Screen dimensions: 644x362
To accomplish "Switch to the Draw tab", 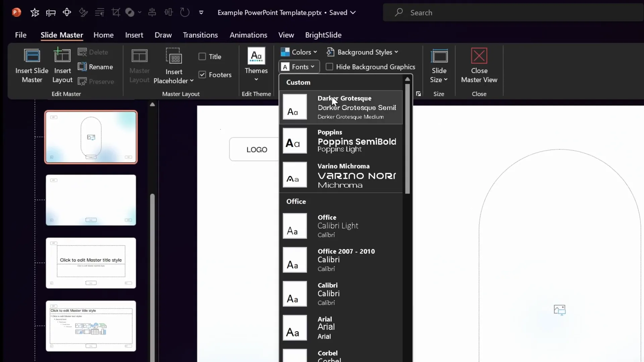I will point(163,35).
